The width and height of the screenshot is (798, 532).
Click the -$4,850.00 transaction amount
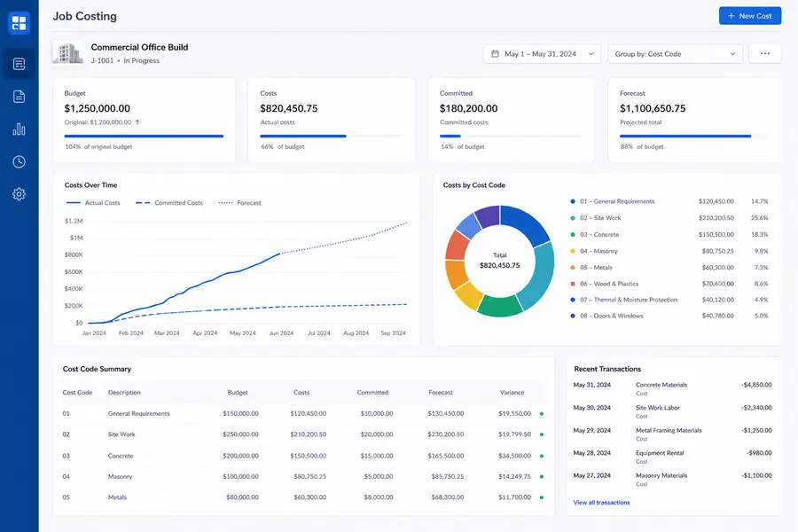[x=756, y=385]
